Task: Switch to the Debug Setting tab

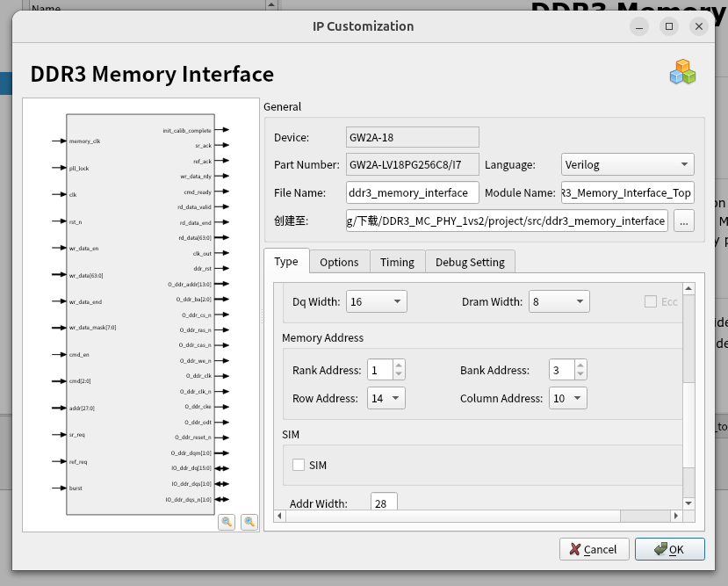Action: pyautogui.click(x=470, y=263)
